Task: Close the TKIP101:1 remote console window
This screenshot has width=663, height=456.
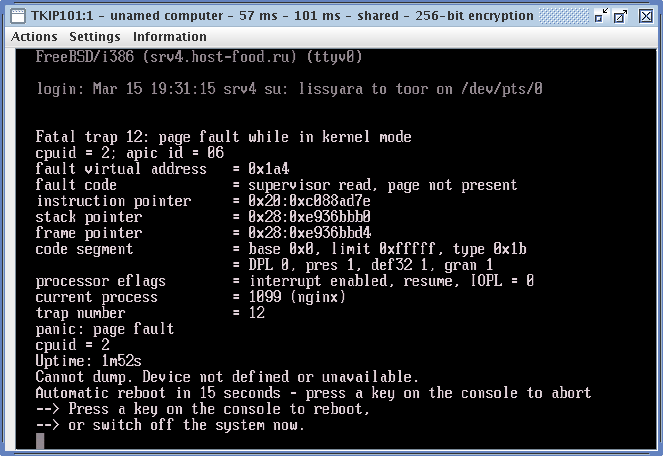Action: pyautogui.click(x=646, y=16)
